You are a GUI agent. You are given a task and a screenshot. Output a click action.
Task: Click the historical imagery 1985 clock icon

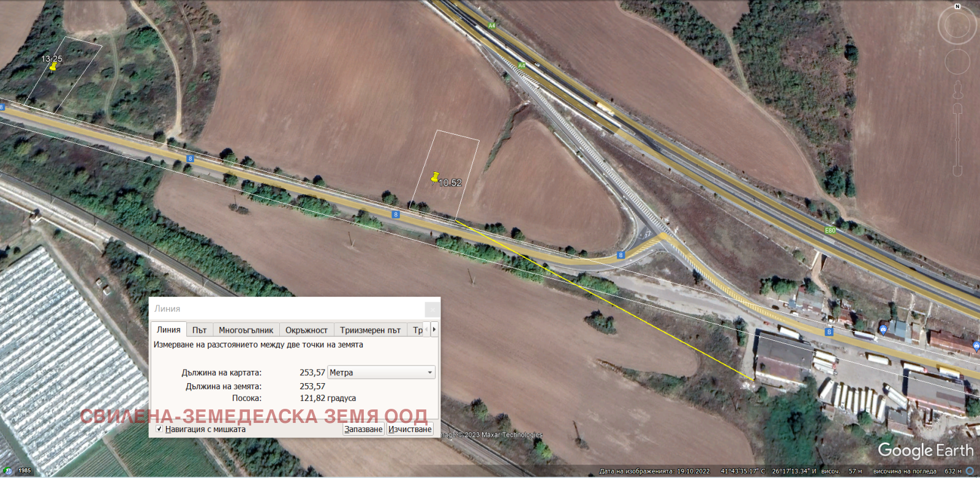click(x=8, y=471)
